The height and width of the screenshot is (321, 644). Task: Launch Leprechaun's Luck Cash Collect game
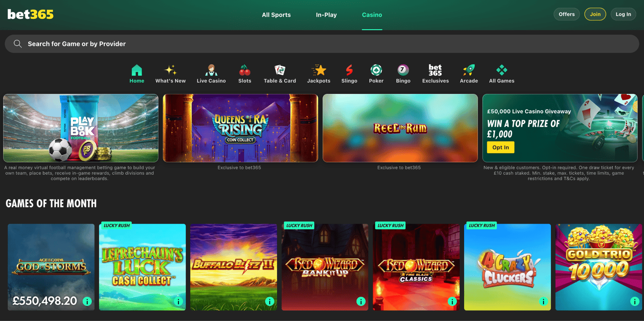[x=143, y=267]
